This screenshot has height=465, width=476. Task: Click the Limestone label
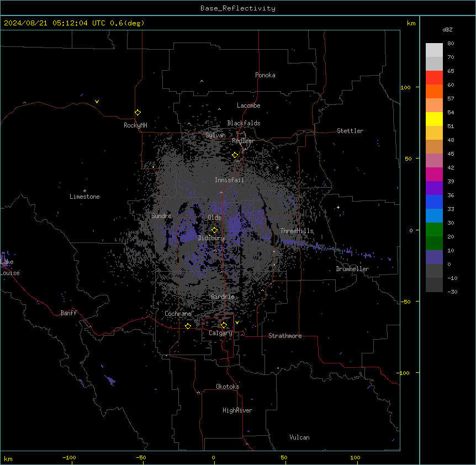(84, 197)
